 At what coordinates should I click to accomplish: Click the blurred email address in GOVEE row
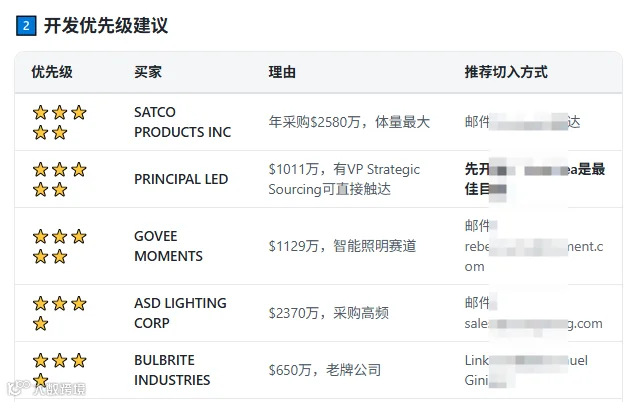click(534, 256)
